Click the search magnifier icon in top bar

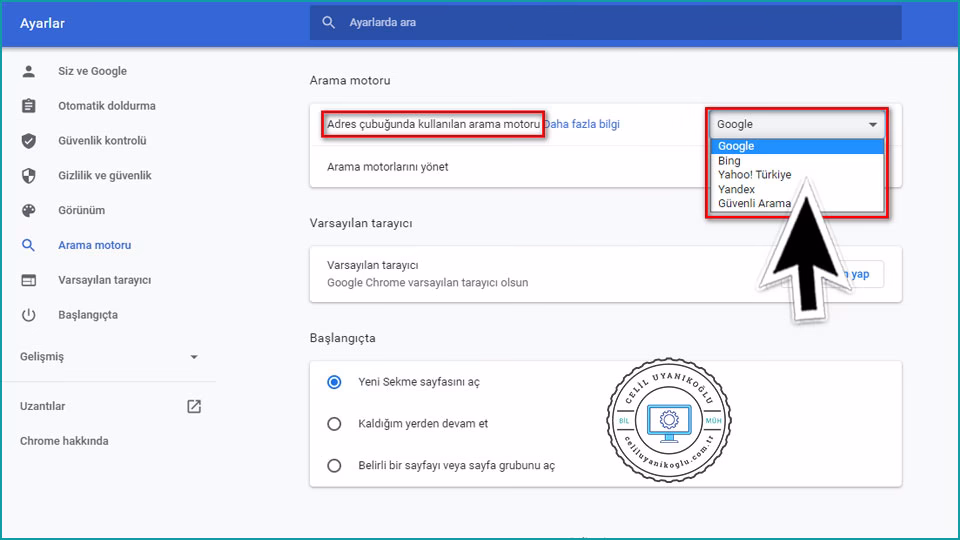[x=329, y=23]
